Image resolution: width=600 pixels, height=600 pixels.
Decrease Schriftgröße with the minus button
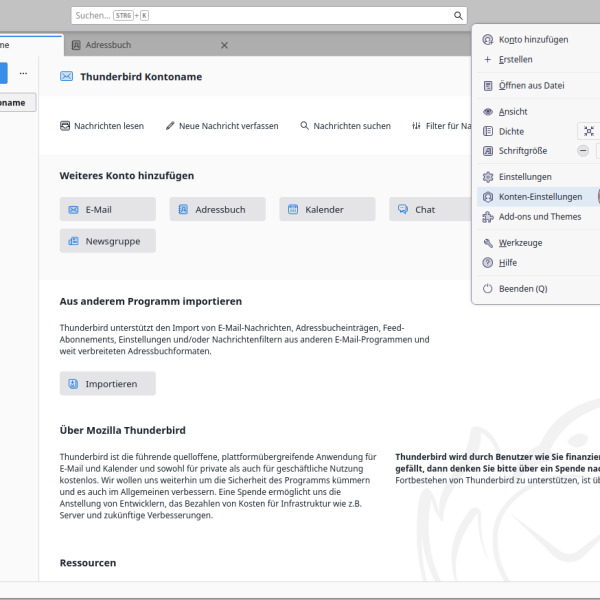tap(583, 151)
